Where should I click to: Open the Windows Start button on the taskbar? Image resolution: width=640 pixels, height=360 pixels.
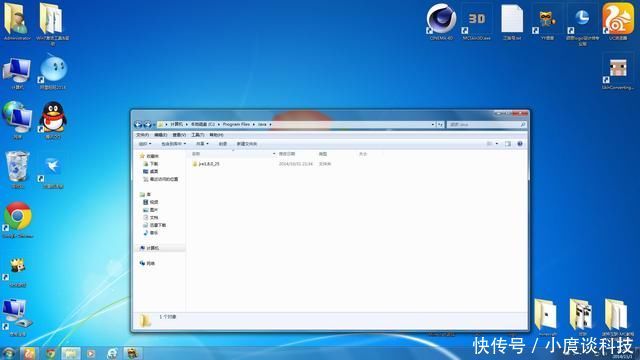click(9, 353)
